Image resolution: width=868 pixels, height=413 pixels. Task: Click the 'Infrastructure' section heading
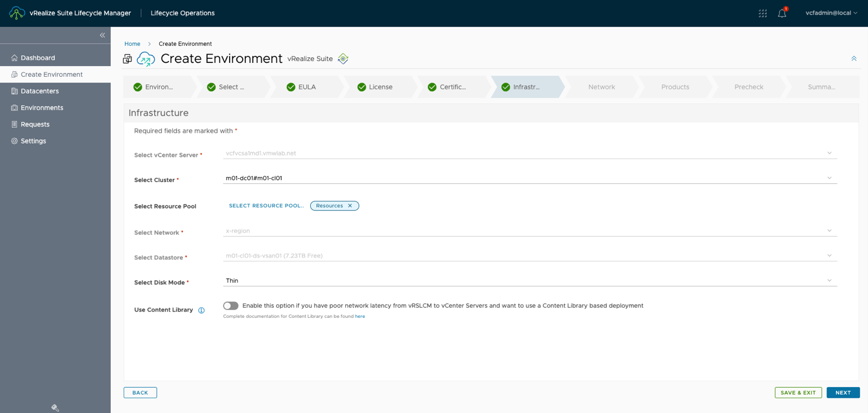pyautogui.click(x=159, y=113)
